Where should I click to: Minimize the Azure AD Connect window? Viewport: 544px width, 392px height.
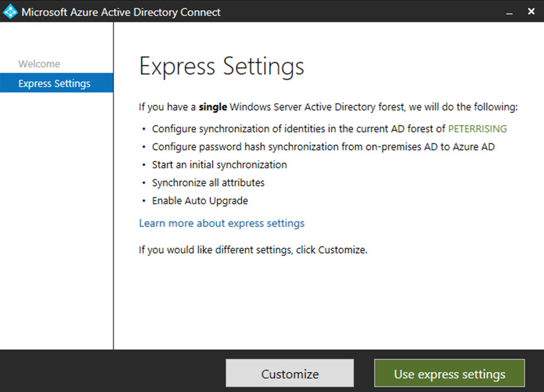508,12
